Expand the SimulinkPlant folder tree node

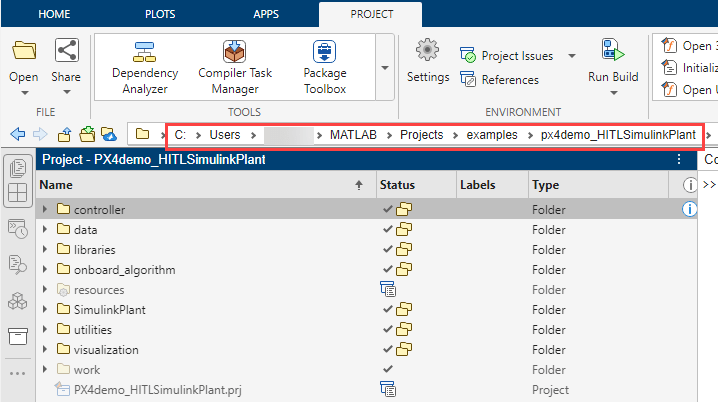(x=46, y=310)
